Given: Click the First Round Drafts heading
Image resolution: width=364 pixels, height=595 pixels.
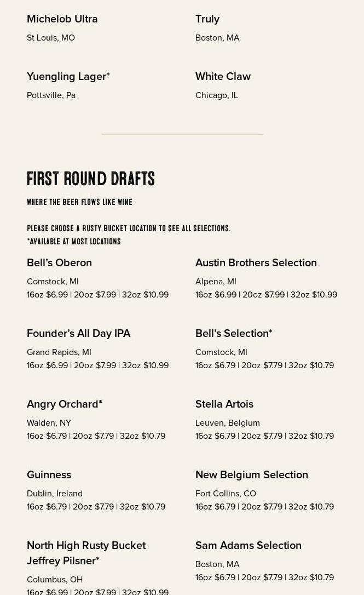Looking at the screenshot, I should point(91,179).
